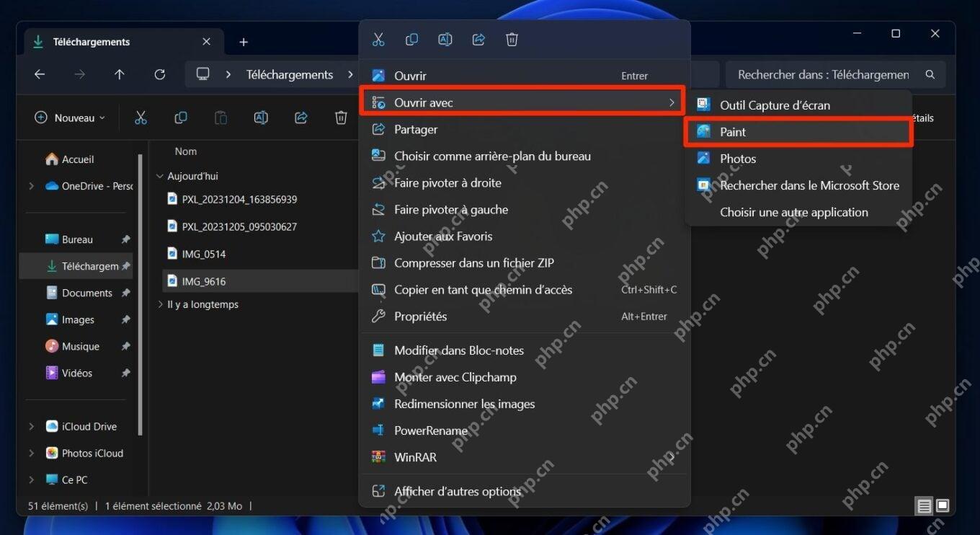Expand OneDrive in the navigation pane
The image size is (980, 535).
coord(31,186)
